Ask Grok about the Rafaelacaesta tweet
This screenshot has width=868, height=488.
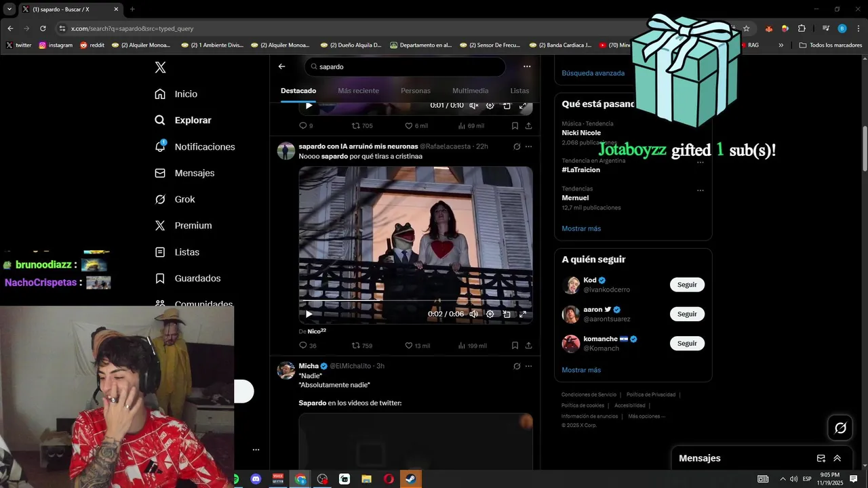pos(517,146)
